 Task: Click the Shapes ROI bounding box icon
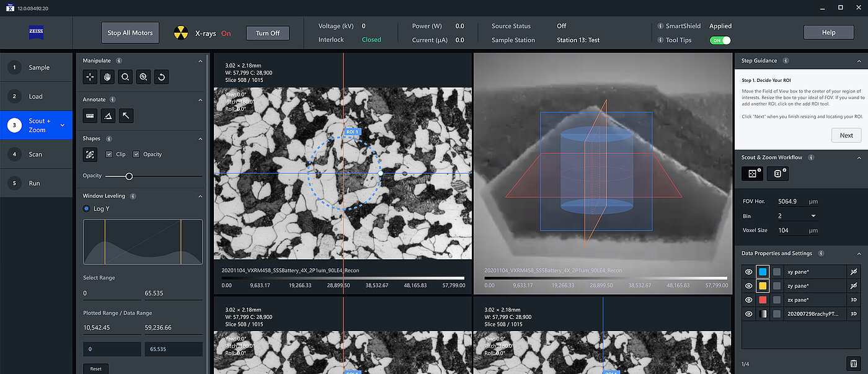91,154
